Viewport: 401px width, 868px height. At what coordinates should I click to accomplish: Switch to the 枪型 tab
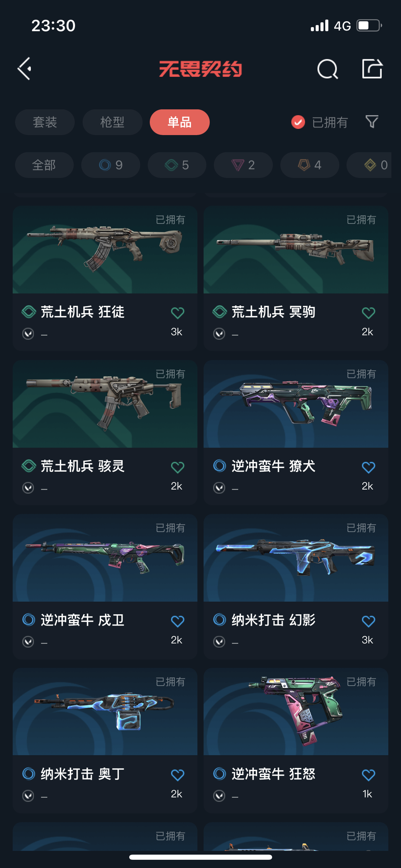point(112,122)
